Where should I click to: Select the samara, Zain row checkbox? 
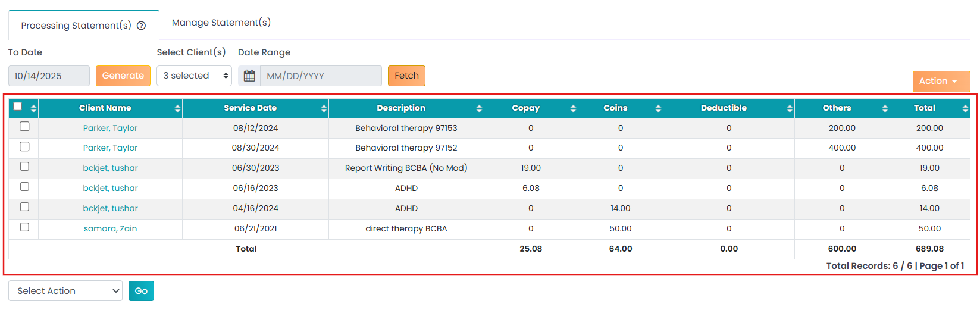24,227
